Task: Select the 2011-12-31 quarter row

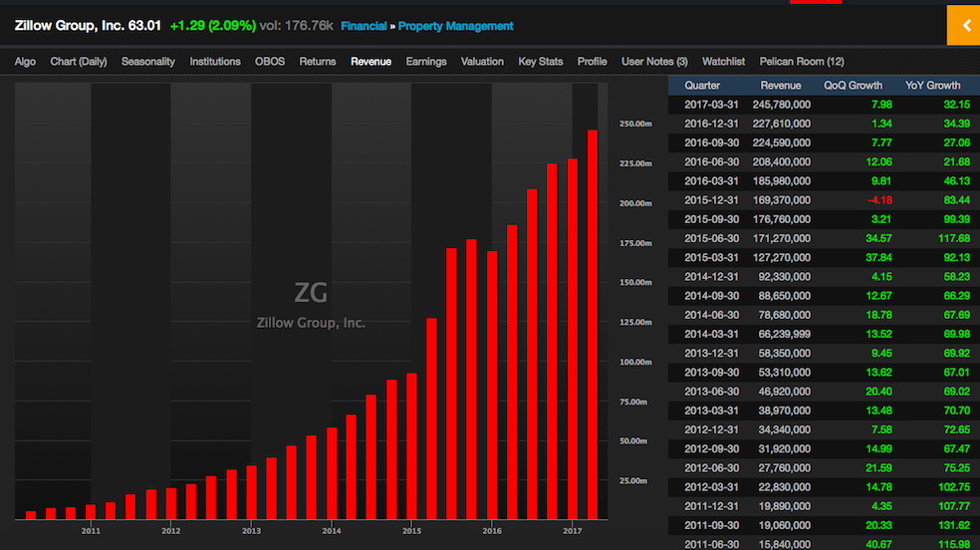Action: click(824, 506)
